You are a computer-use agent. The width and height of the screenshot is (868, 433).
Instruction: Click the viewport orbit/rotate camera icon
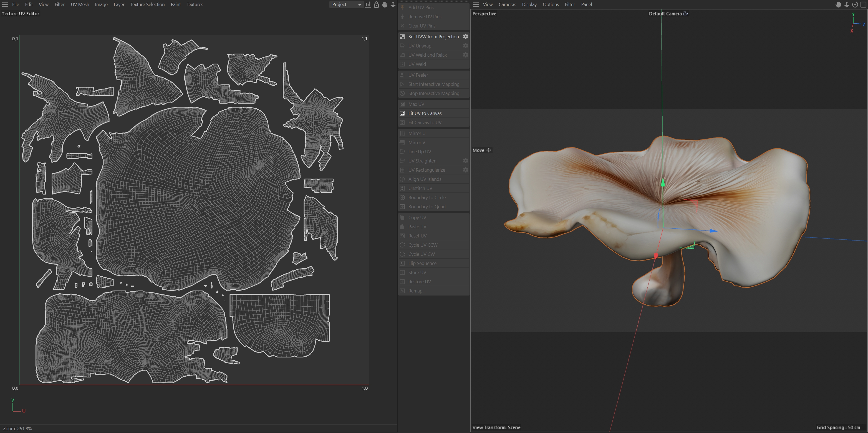point(855,4)
